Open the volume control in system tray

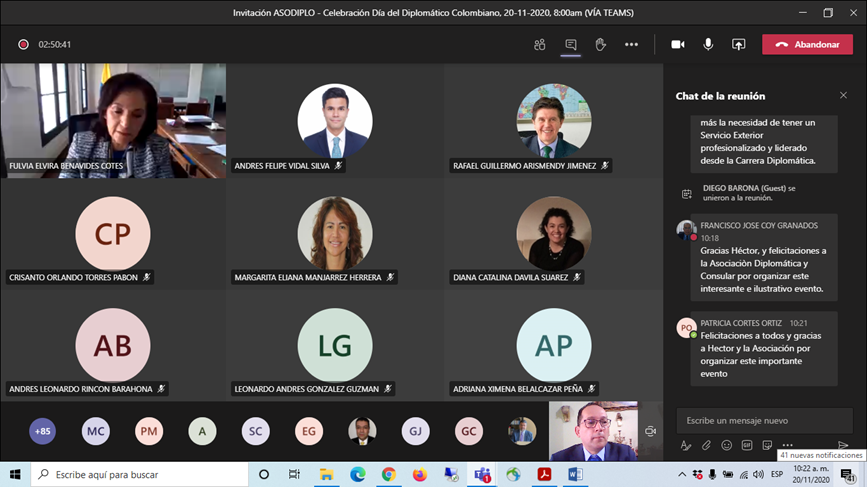(759, 474)
